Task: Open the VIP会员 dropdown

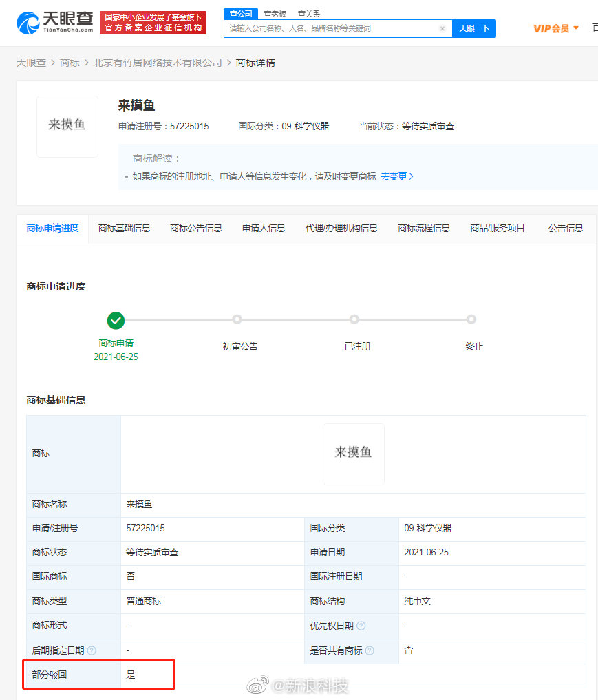Action: click(555, 28)
